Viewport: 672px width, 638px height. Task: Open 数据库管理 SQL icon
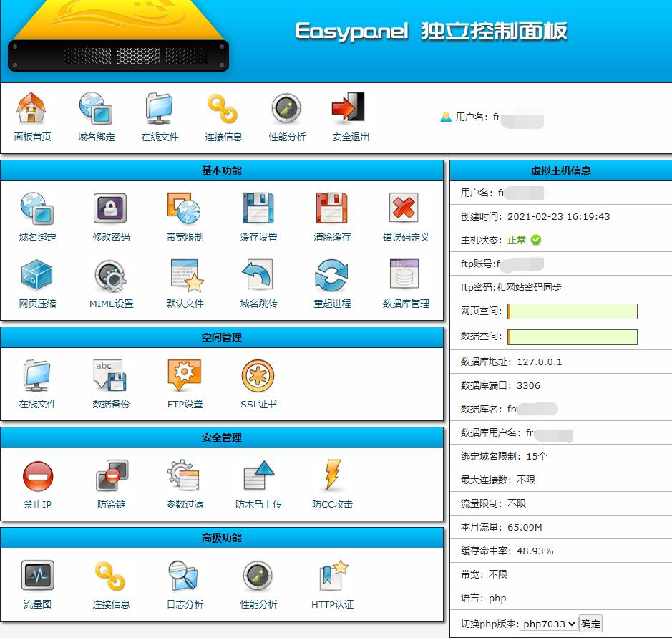(404, 274)
